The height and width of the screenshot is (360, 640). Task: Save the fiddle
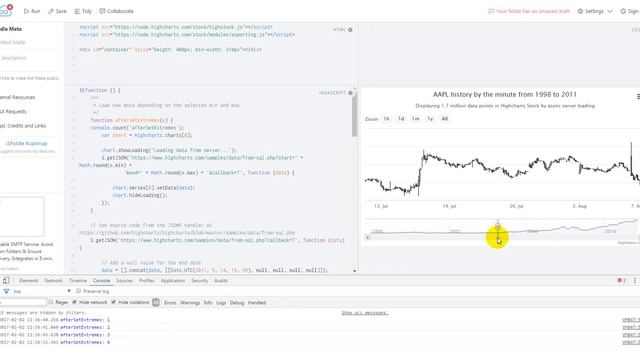[x=57, y=11]
